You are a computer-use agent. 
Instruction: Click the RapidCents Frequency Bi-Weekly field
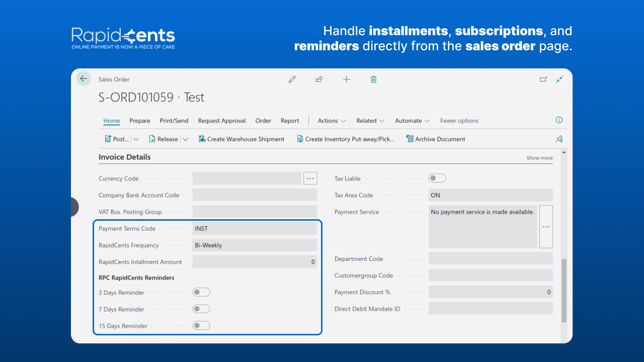[255, 245]
